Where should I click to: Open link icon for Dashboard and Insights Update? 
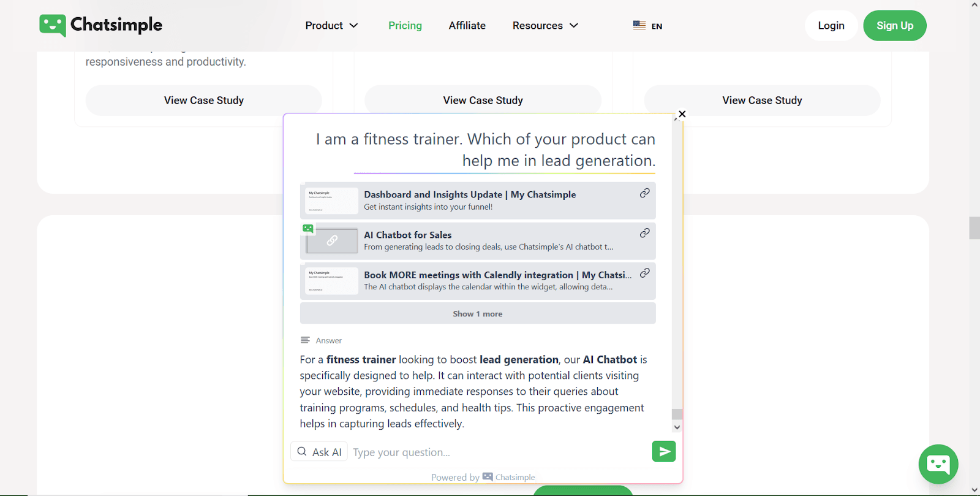click(644, 193)
